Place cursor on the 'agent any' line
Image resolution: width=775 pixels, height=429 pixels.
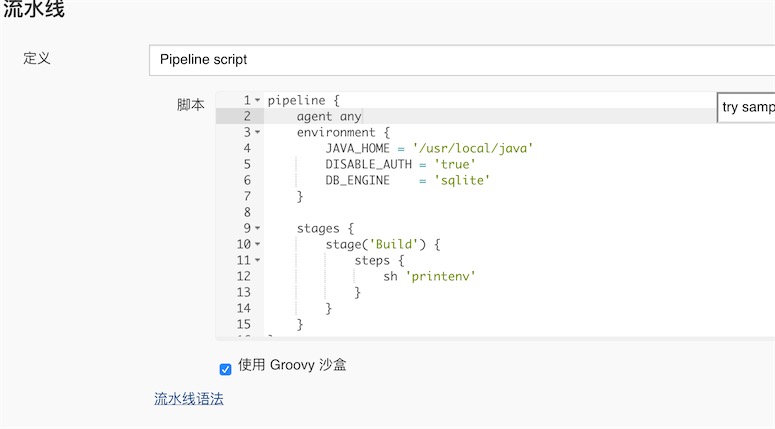pos(329,116)
